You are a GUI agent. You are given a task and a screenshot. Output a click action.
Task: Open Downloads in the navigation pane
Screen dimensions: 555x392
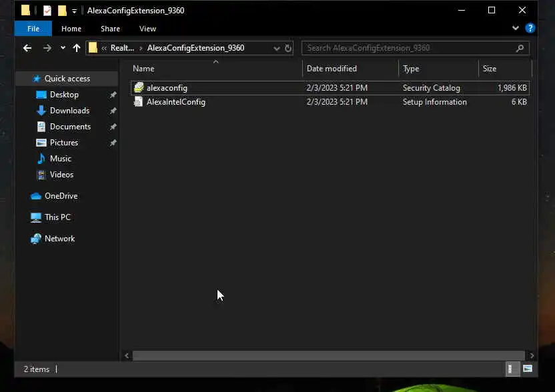coord(69,111)
